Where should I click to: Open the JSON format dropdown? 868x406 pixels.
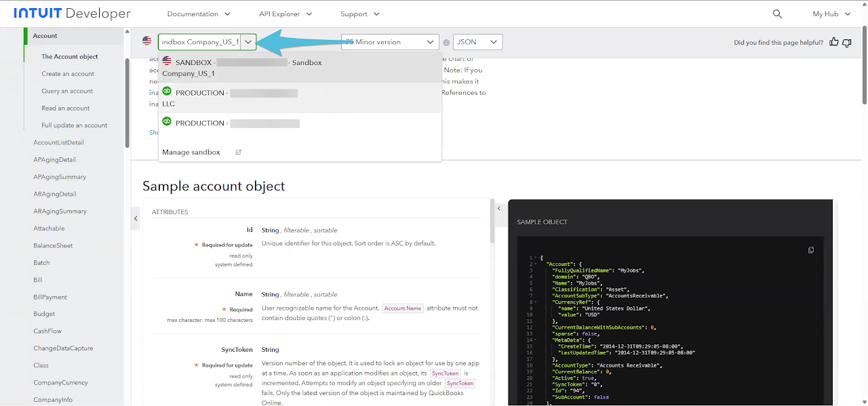point(477,42)
